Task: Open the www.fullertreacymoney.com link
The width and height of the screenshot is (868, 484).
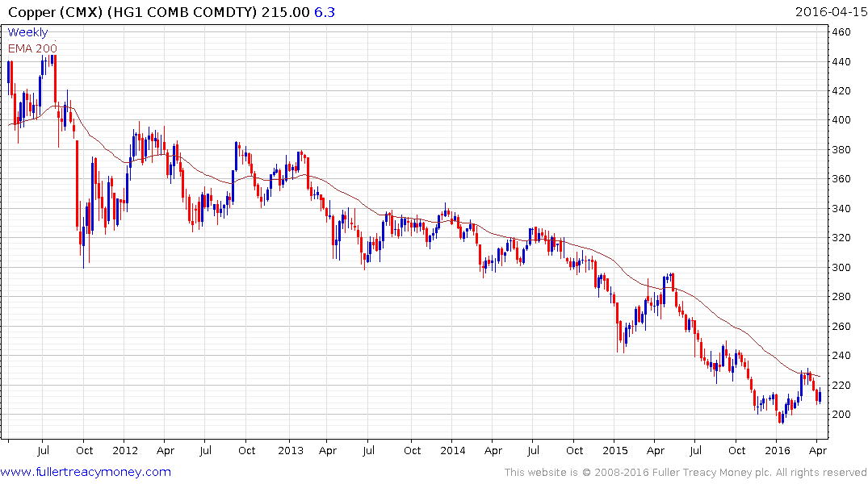Action: 86,472
